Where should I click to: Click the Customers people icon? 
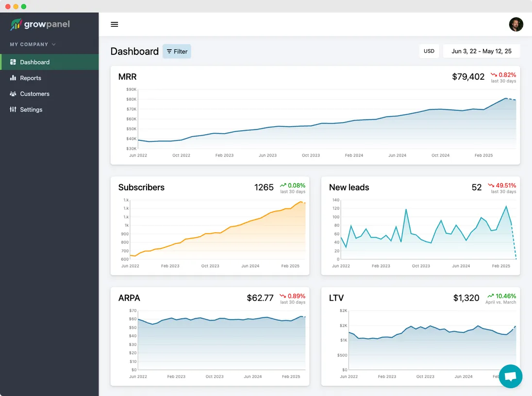[13, 94]
